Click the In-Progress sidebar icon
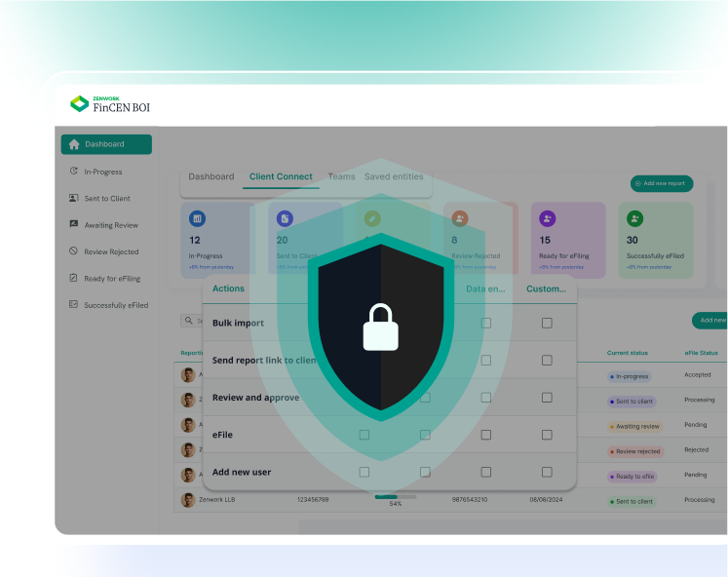728x577 pixels. [73, 171]
